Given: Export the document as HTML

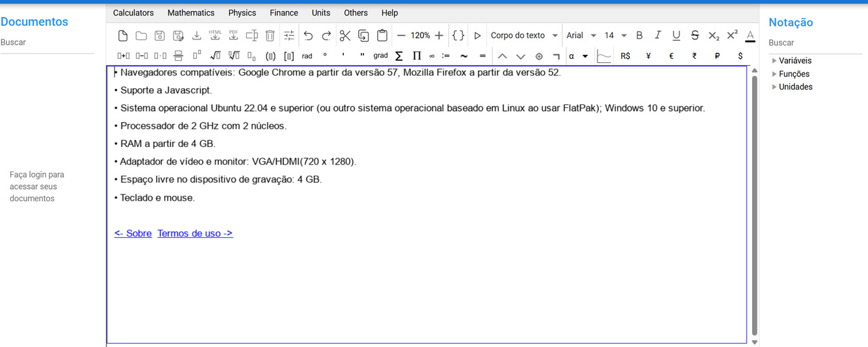Looking at the screenshot, I should point(215,35).
